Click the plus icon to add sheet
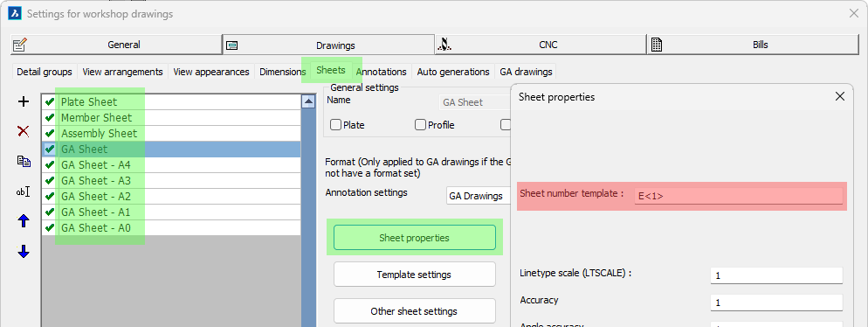868x327 pixels. click(x=24, y=101)
